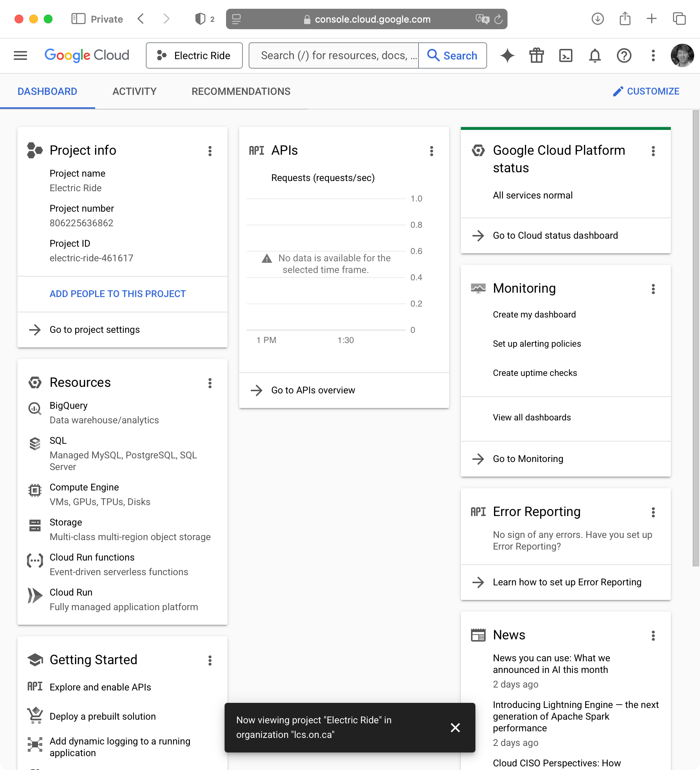Open Safari sidebar toggle button
This screenshot has height=770, width=700.
[x=78, y=19]
